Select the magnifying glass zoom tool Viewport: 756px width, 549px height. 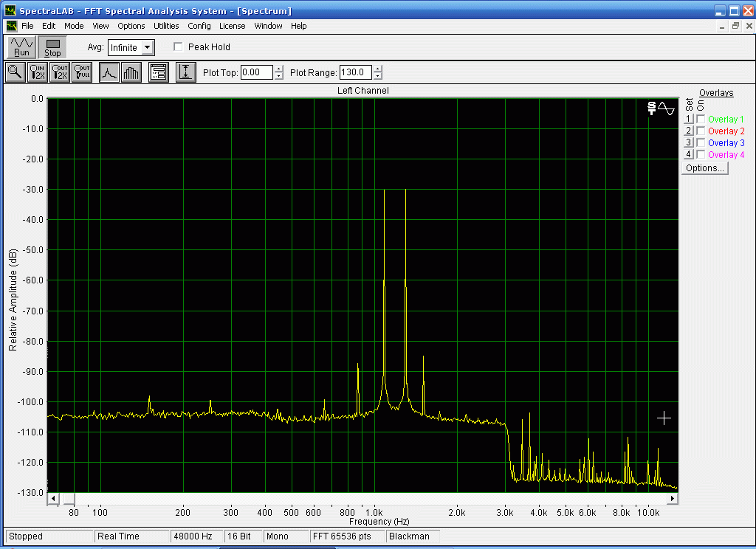pyautogui.click(x=15, y=72)
